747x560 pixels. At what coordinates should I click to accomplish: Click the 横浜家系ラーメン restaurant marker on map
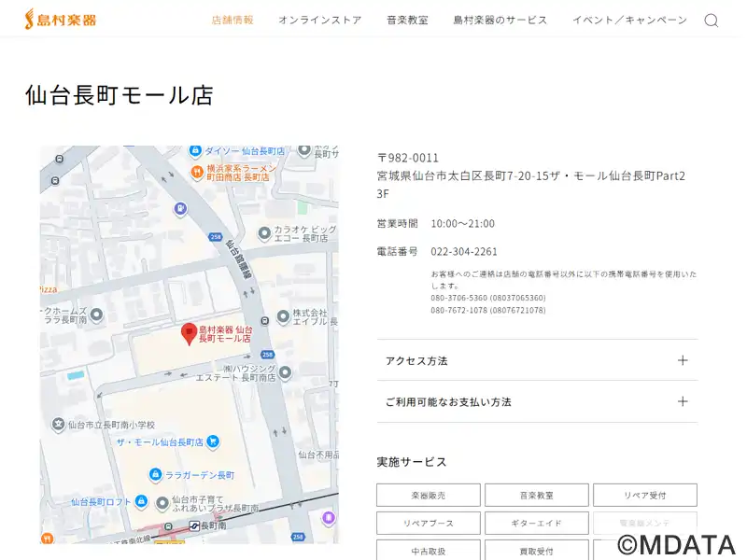(197, 172)
